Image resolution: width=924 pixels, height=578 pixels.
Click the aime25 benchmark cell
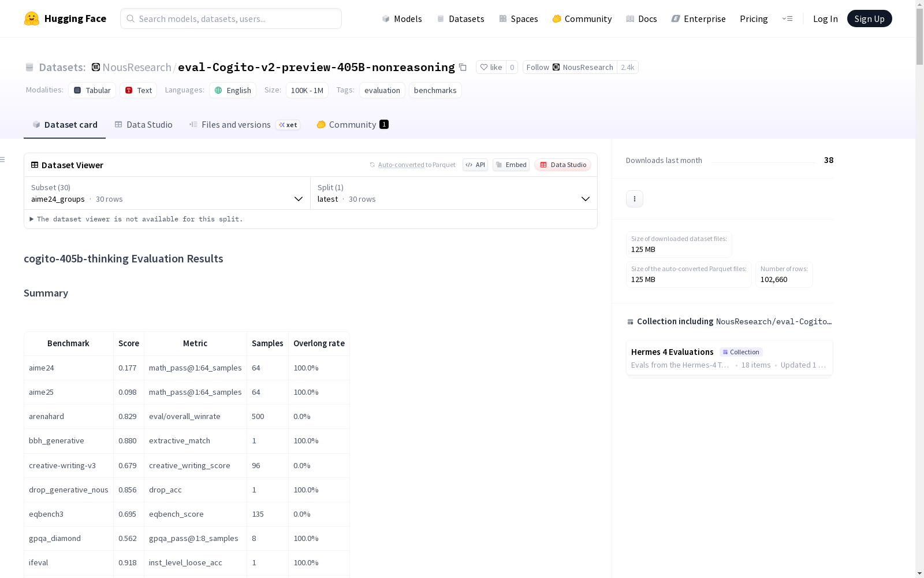[x=69, y=392]
